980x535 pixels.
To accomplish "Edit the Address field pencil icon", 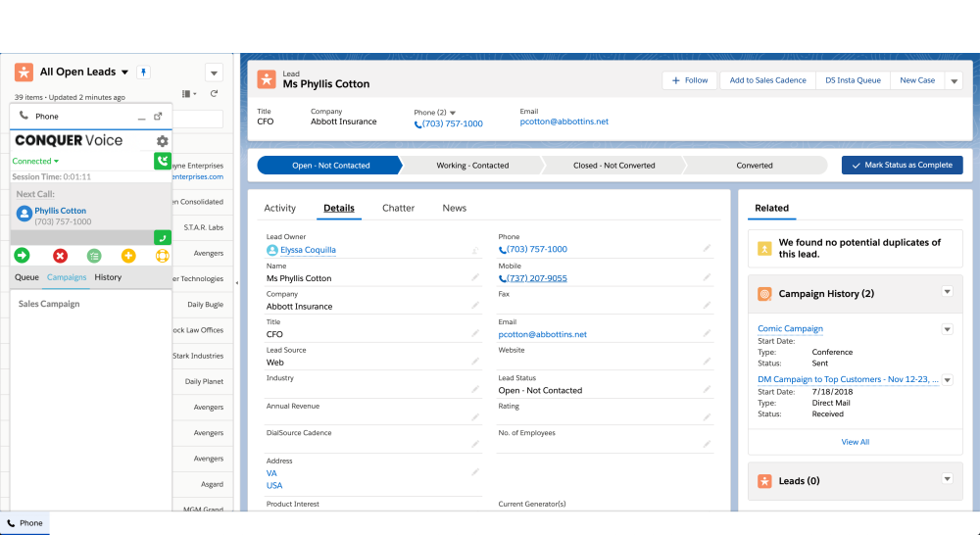I will point(475,472).
